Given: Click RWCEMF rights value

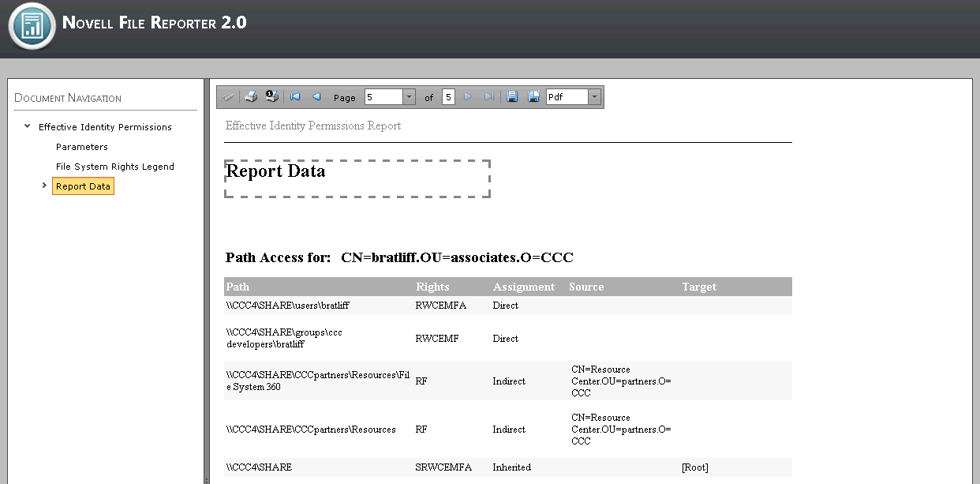Looking at the screenshot, I should (438, 339).
